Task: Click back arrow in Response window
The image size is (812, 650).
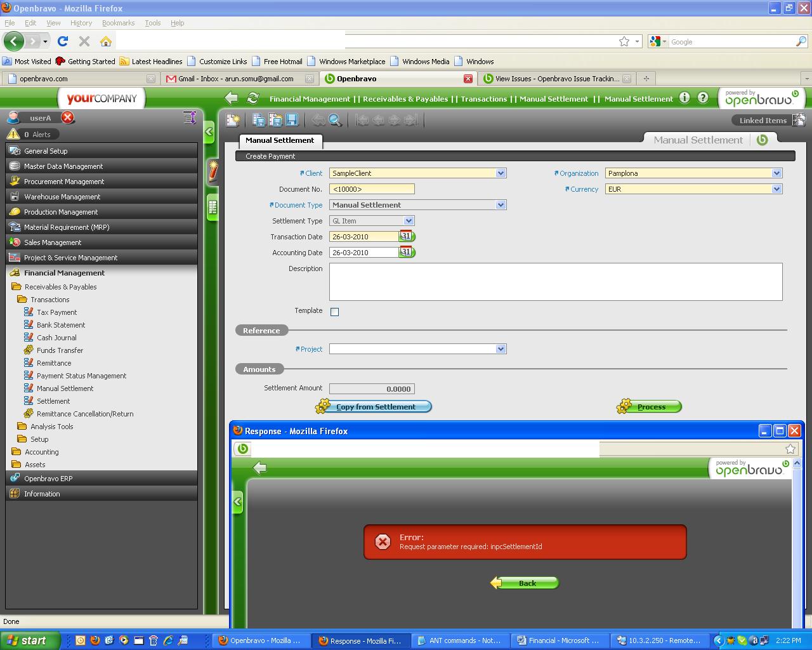Action: tap(259, 468)
